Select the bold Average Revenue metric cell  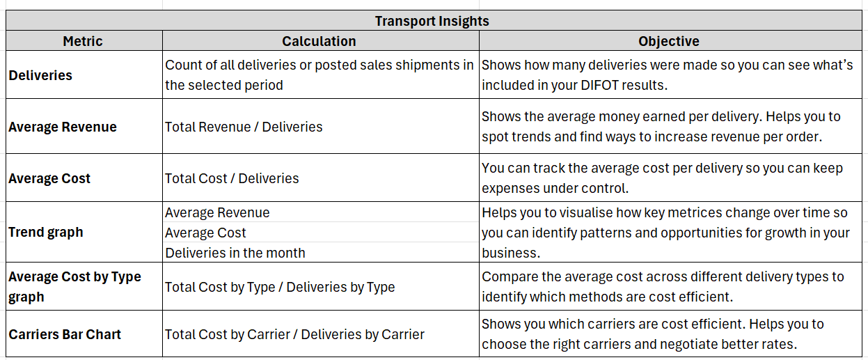coord(63,127)
